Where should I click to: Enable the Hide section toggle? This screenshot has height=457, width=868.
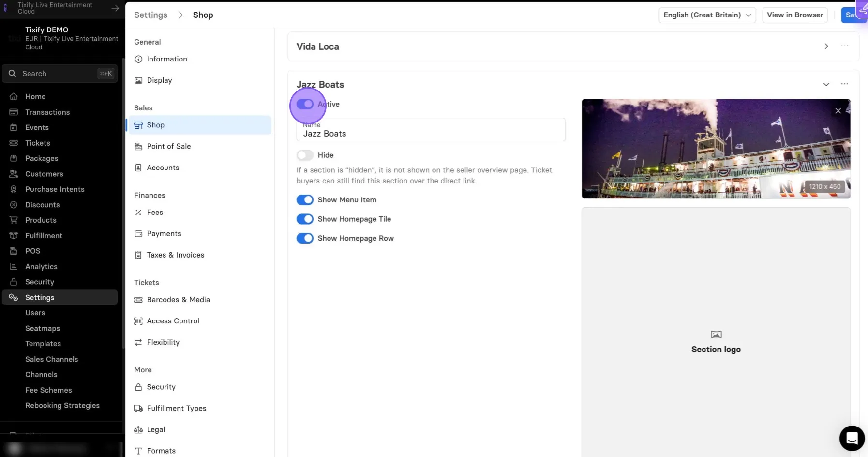click(x=305, y=155)
